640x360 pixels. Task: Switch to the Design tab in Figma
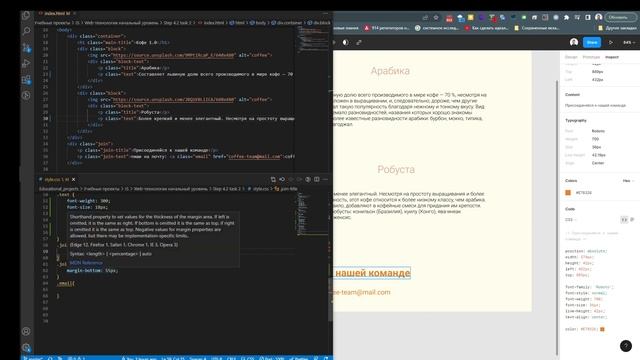571,57
